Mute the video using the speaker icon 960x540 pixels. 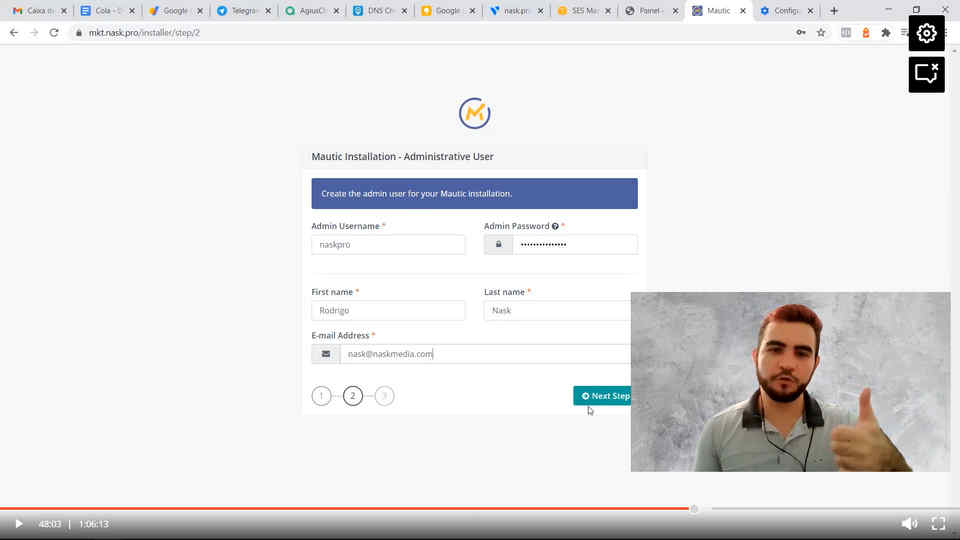908,524
